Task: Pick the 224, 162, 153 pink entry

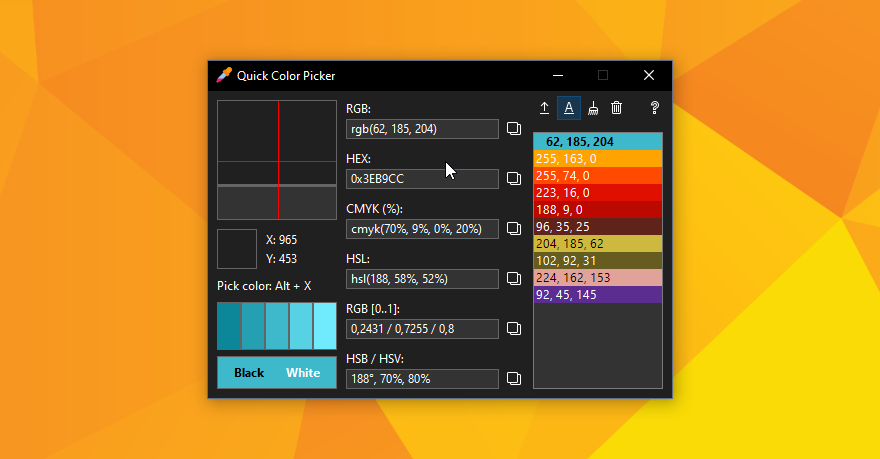Action: [597, 278]
